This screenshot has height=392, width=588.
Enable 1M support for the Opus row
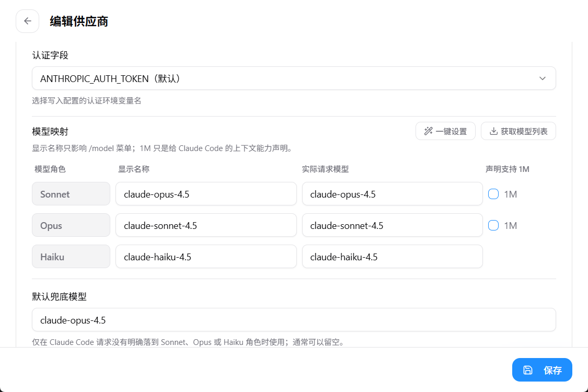click(493, 225)
